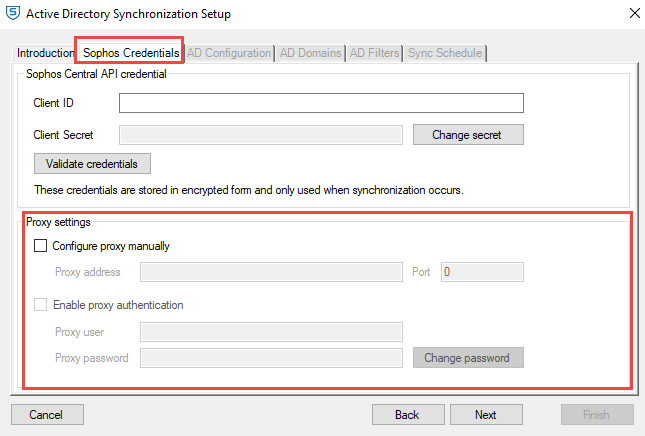Click the Cancel button
The image size is (645, 436).
tap(47, 414)
